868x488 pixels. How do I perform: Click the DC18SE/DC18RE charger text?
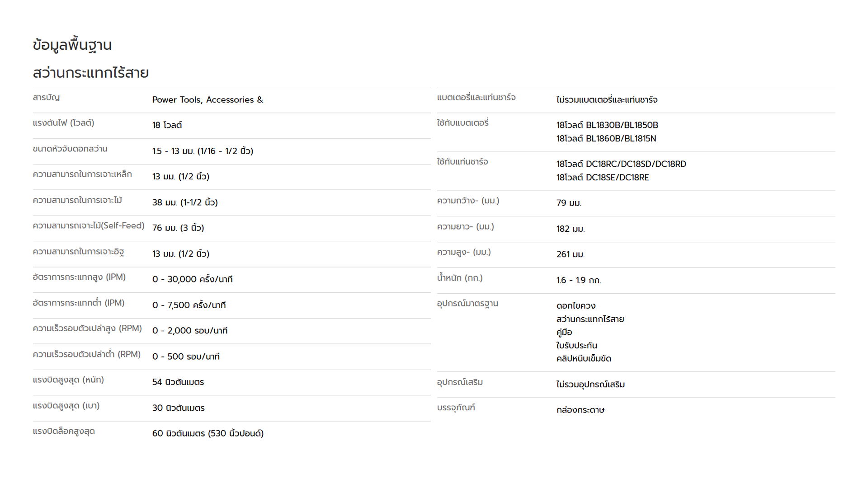pos(617,178)
